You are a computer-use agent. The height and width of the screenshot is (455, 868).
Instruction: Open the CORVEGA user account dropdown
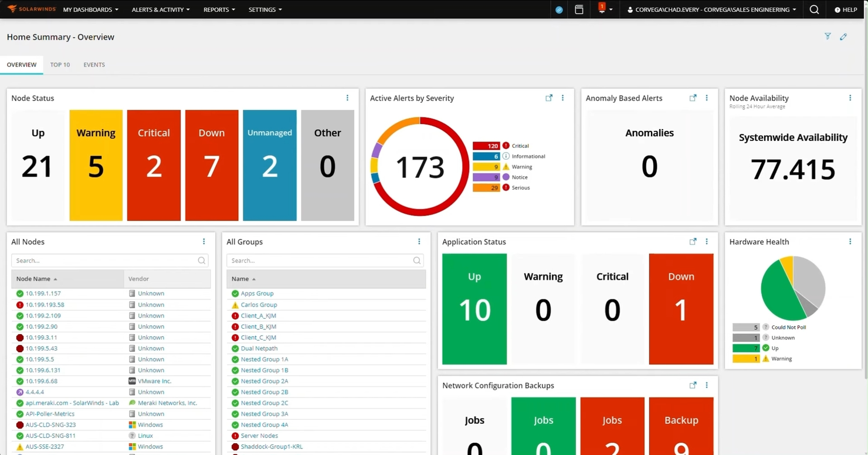click(x=710, y=9)
